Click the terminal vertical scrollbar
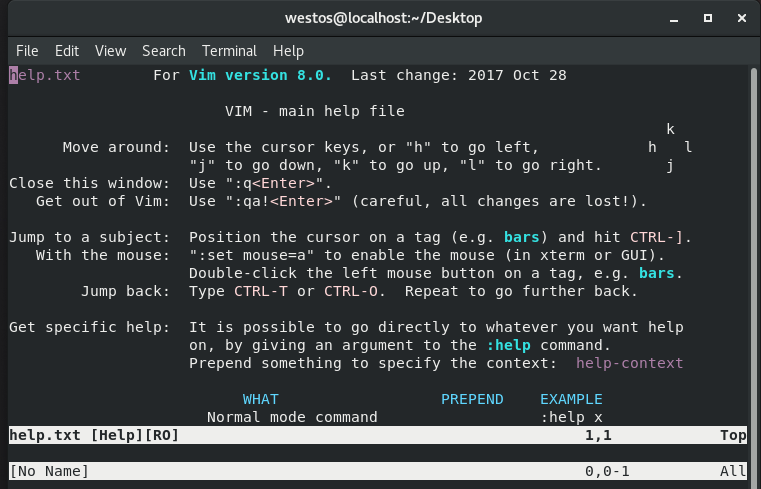Viewport: 761px width, 489px height. tap(754, 277)
